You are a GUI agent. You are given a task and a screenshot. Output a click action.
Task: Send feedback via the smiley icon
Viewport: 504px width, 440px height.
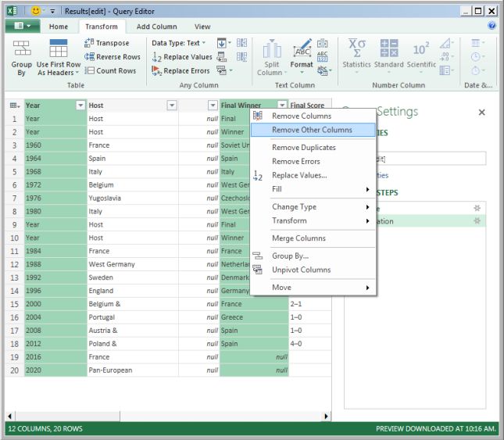(x=36, y=11)
